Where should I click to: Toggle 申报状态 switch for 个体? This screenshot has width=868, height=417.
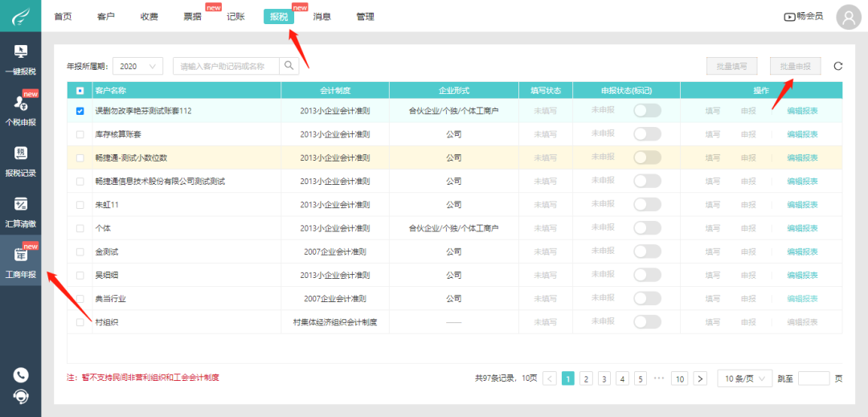click(647, 228)
